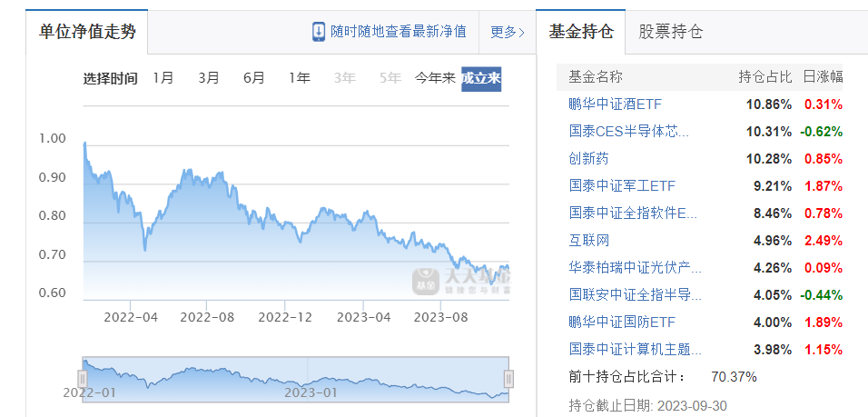Viewport: 868px width, 417px height.
Task: Select the 基金持仓 tab
Action: pos(581,32)
